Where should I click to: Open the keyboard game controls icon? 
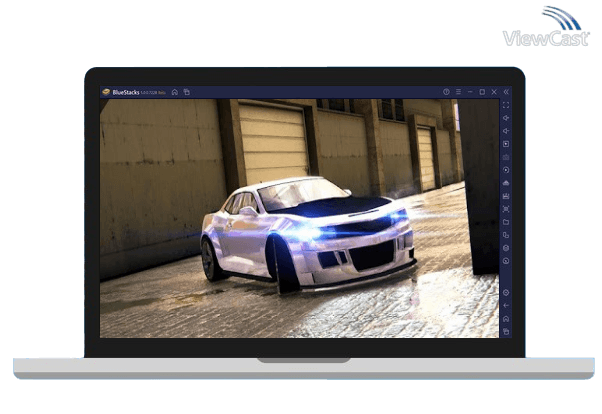point(506,157)
